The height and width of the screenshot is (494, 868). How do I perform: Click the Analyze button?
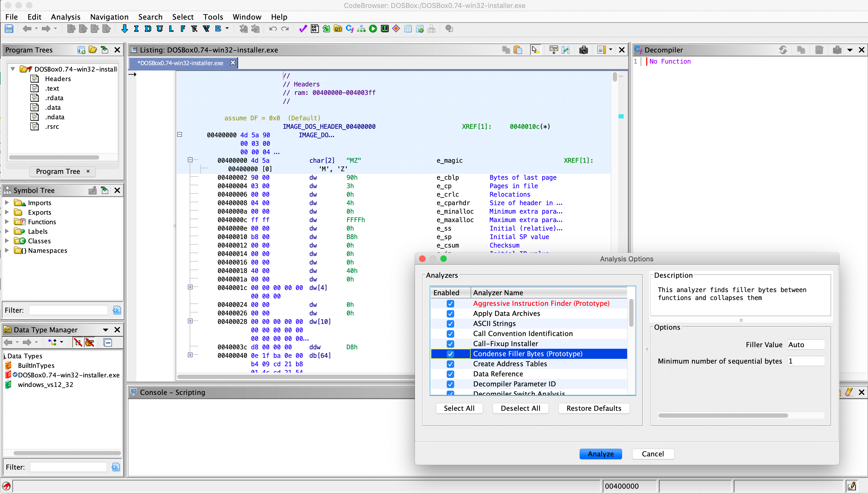click(x=600, y=454)
